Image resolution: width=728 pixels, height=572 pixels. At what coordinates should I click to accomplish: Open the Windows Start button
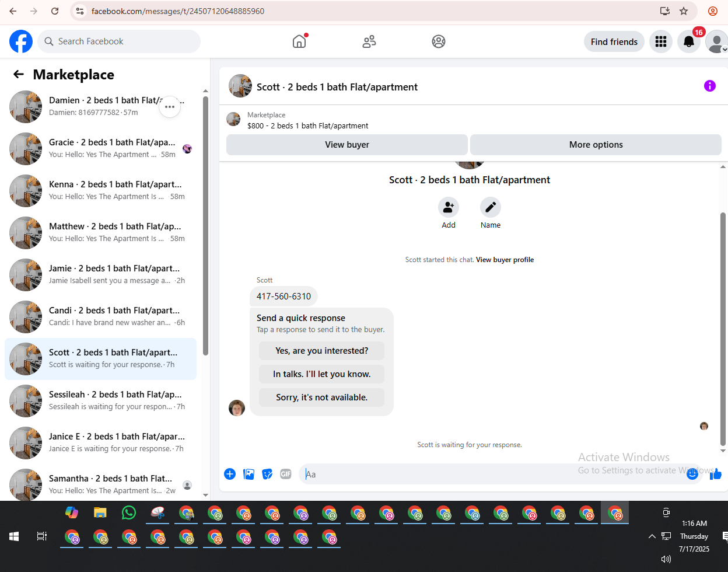click(14, 536)
